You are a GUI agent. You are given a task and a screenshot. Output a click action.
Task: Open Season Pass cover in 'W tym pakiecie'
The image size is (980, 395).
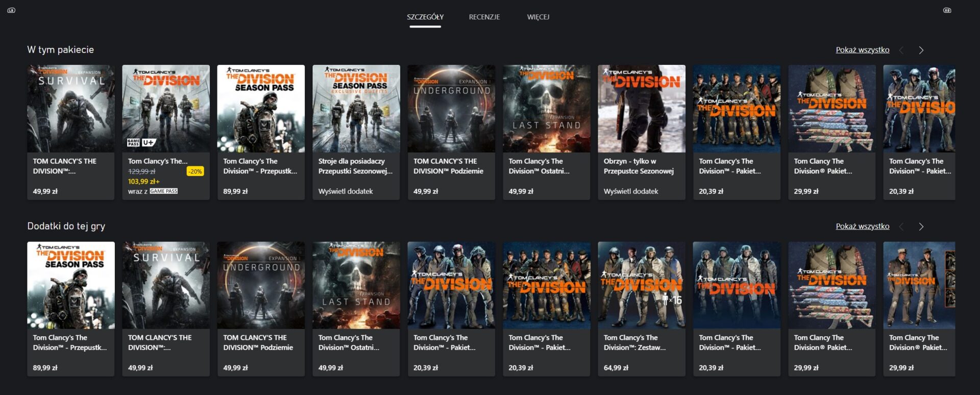click(x=261, y=108)
